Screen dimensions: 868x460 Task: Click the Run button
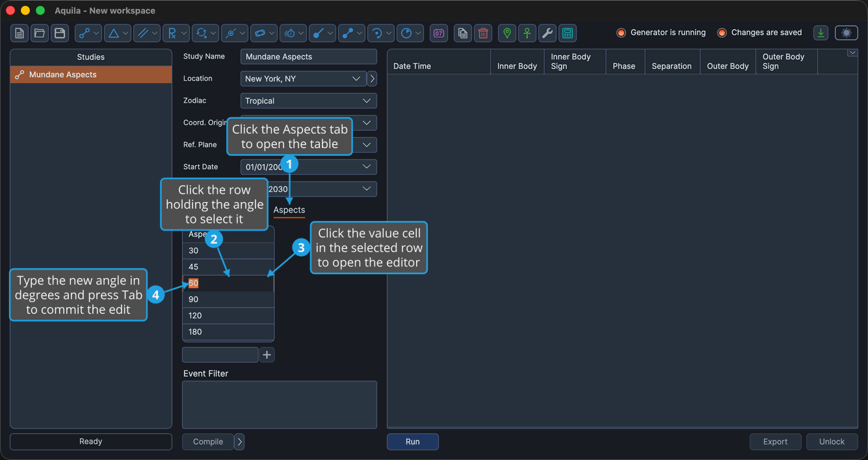pos(413,442)
